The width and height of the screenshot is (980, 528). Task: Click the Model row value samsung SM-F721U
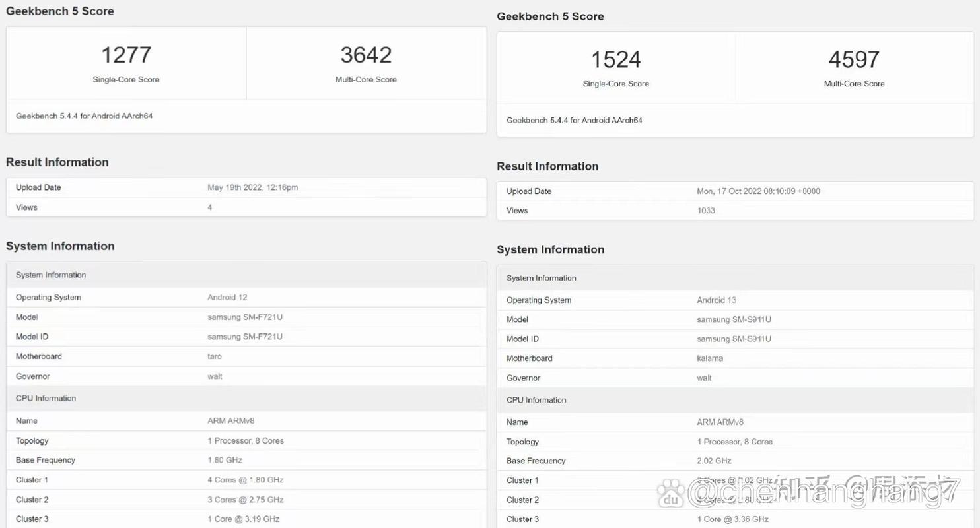[x=245, y=317]
